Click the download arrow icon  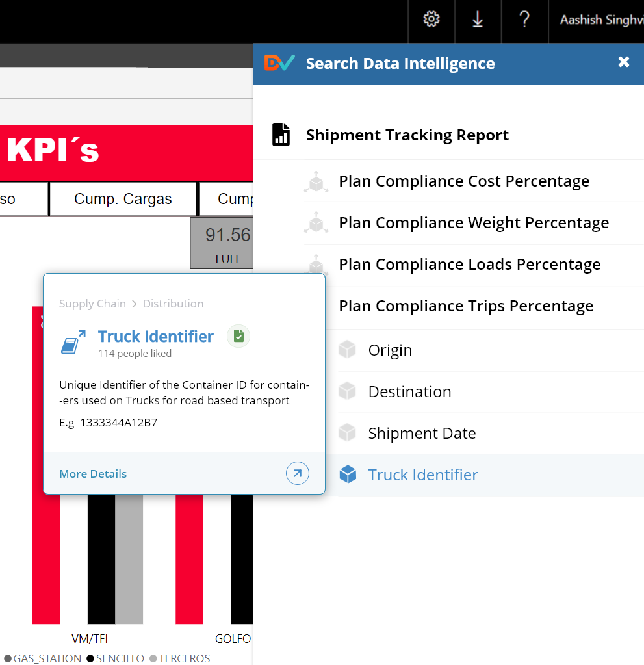tap(478, 20)
